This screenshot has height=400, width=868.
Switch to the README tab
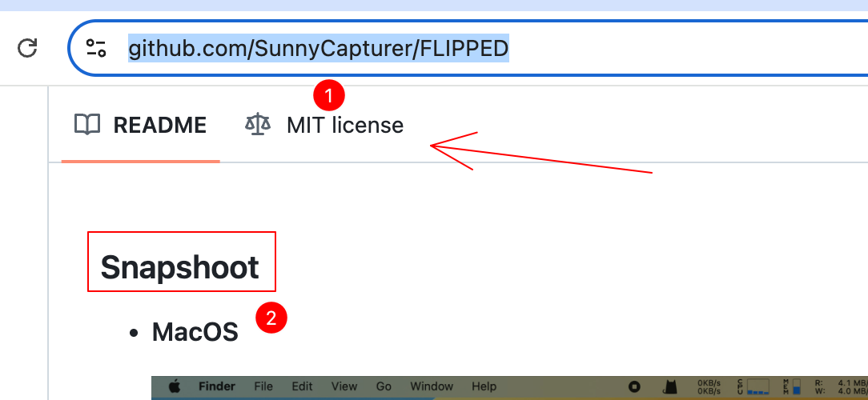click(141, 125)
